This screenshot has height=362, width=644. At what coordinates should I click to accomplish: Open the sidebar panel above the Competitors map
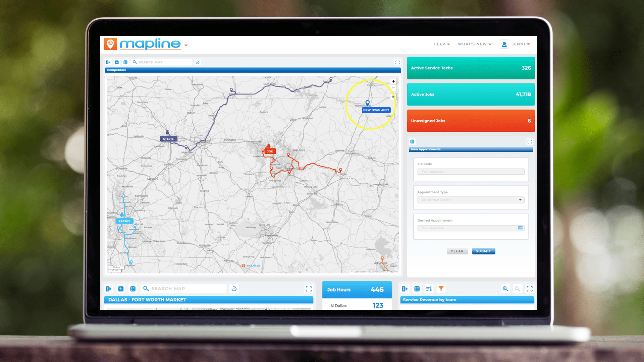pos(108,62)
